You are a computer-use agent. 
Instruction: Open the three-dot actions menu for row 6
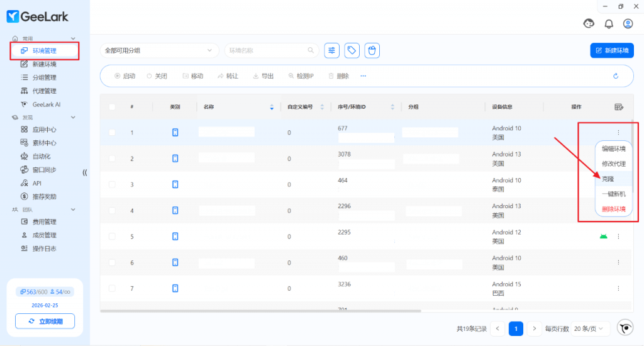coord(618,262)
